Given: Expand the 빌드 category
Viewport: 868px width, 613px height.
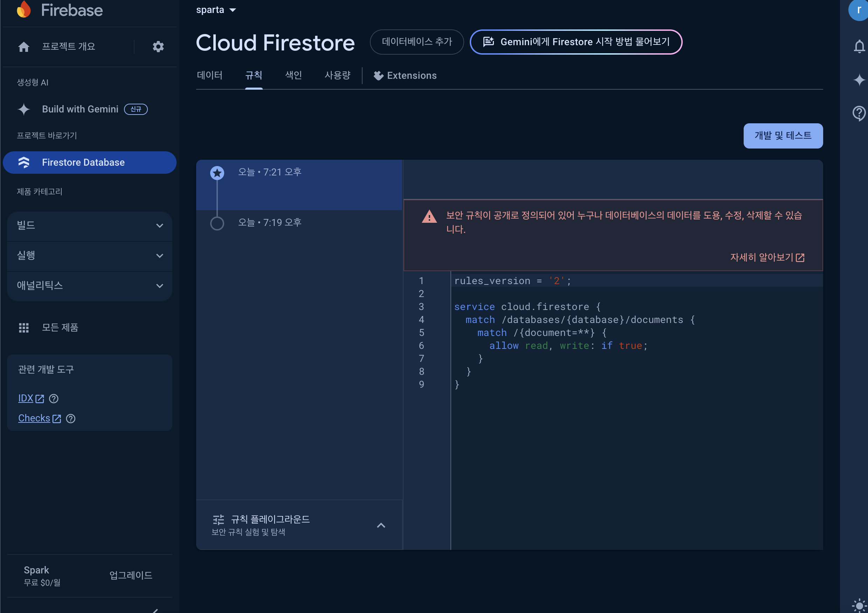Looking at the screenshot, I should click(90, 226).
